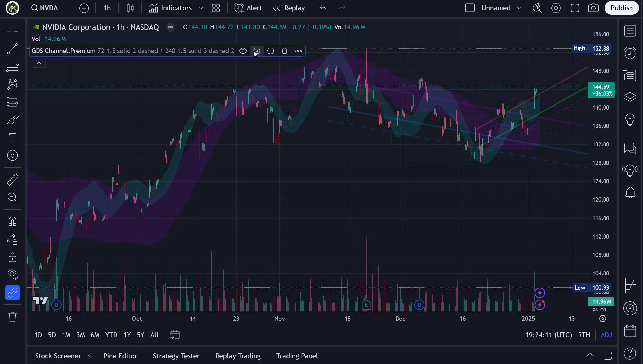Expand the Unnamed layout dropdown
The width and height of the screenshot is (643, 364).
pos(519,8)
